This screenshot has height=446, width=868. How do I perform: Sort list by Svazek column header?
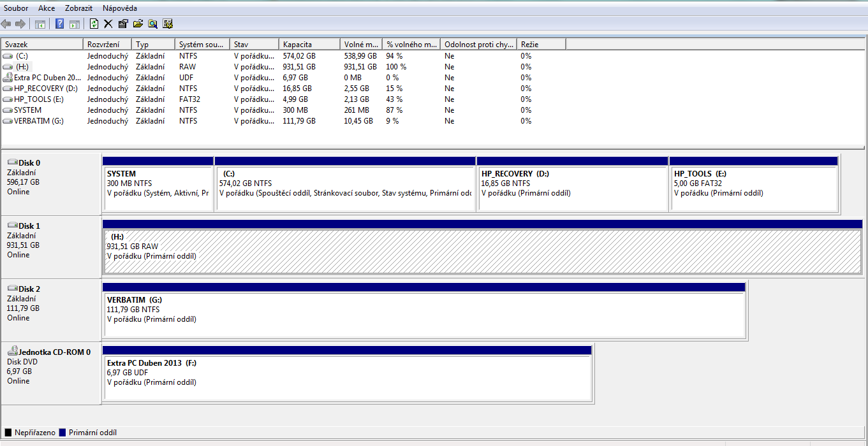[x=42, y=45]
